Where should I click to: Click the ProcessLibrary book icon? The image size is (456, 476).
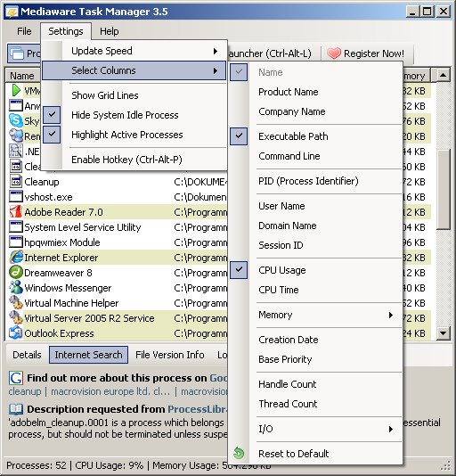point(16,409)
